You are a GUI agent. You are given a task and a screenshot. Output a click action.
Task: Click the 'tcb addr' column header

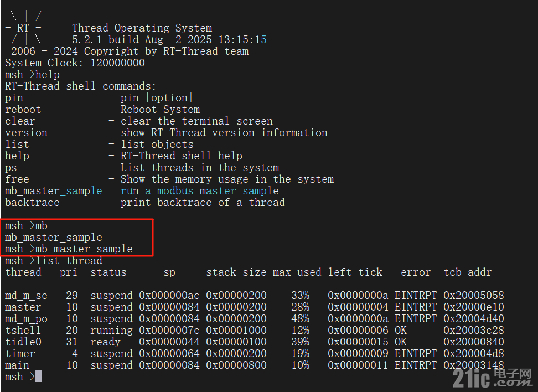[468, 272]
